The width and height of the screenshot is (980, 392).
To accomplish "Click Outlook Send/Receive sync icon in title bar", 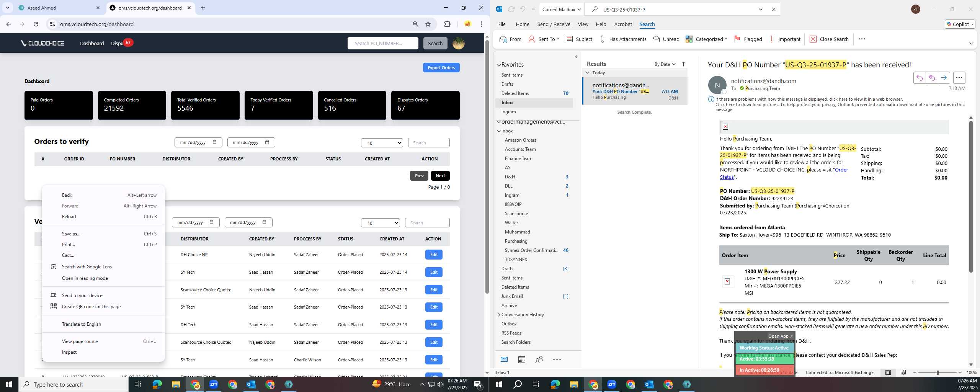I will click(x=511, y=9).
